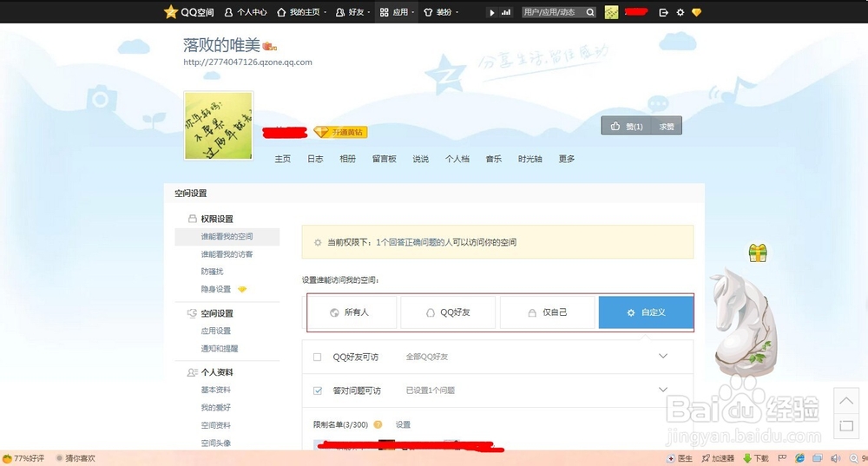Expand the 答对问题可访 row chevron
Image resolution: width=868 pixels, height=466 pixels.
[663, 390]
